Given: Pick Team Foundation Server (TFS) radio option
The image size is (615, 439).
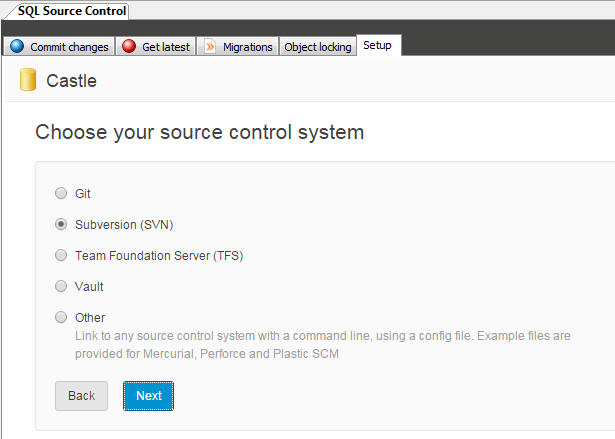Looking at the screenshot, I should click(x=62, y=256).
